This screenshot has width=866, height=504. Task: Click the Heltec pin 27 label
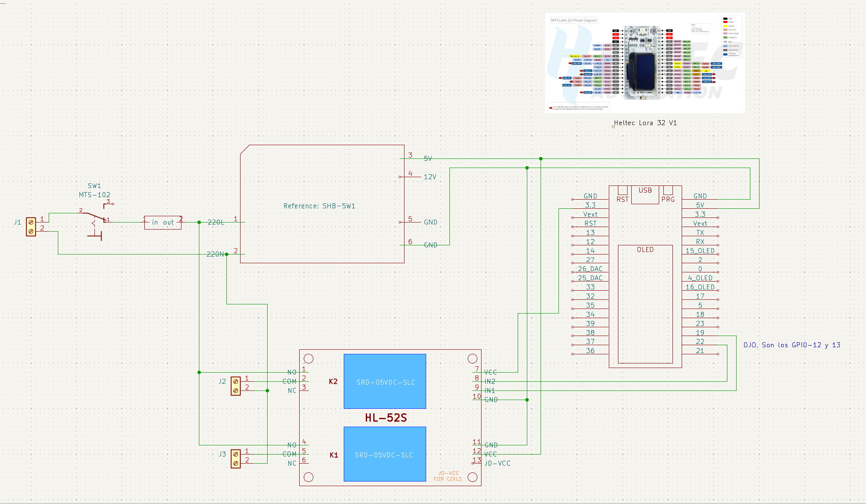point(590,259)
